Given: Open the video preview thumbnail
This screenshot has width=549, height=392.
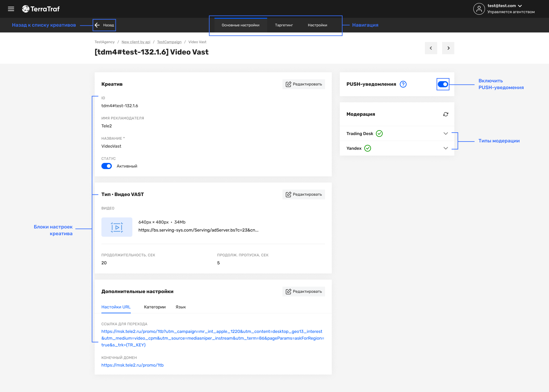Looking at the screenshot, I should 117,227.
